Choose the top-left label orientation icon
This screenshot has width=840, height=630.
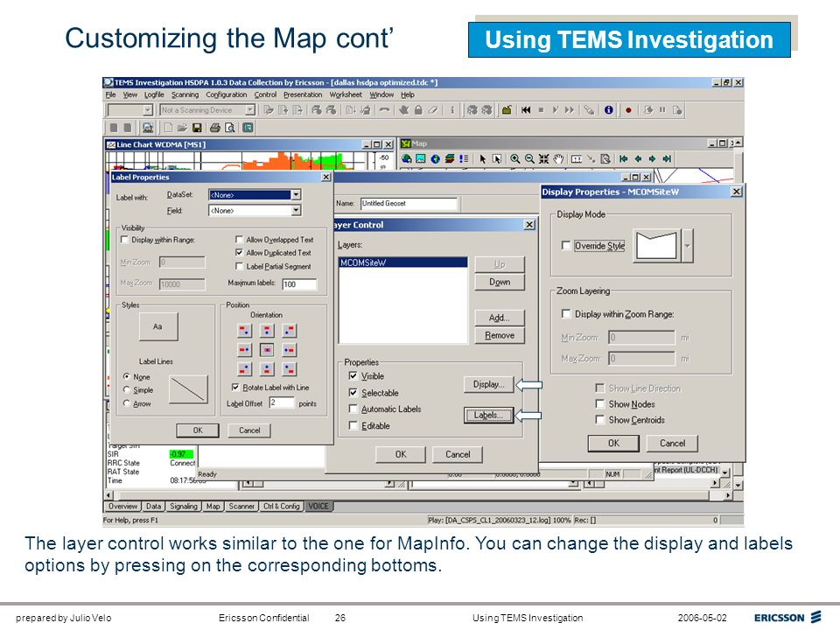click(x=244, y=331)
